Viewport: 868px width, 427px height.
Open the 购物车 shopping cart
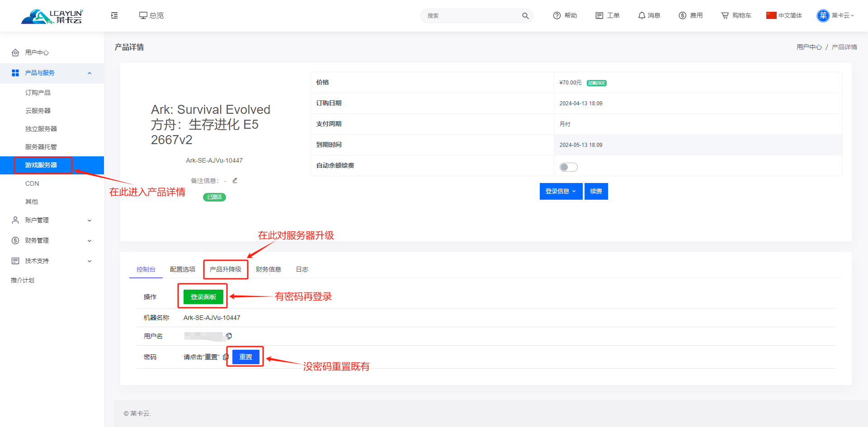(736, 15)
